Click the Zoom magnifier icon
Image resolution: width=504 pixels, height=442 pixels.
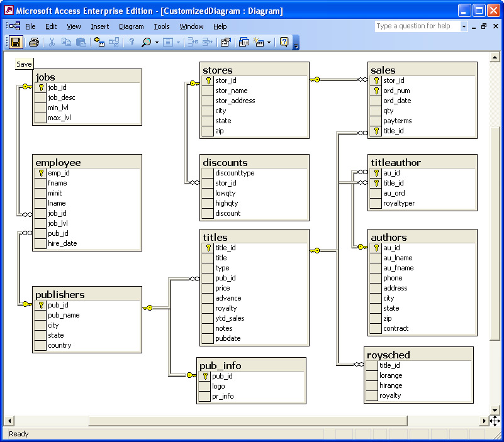coord(146,42)
